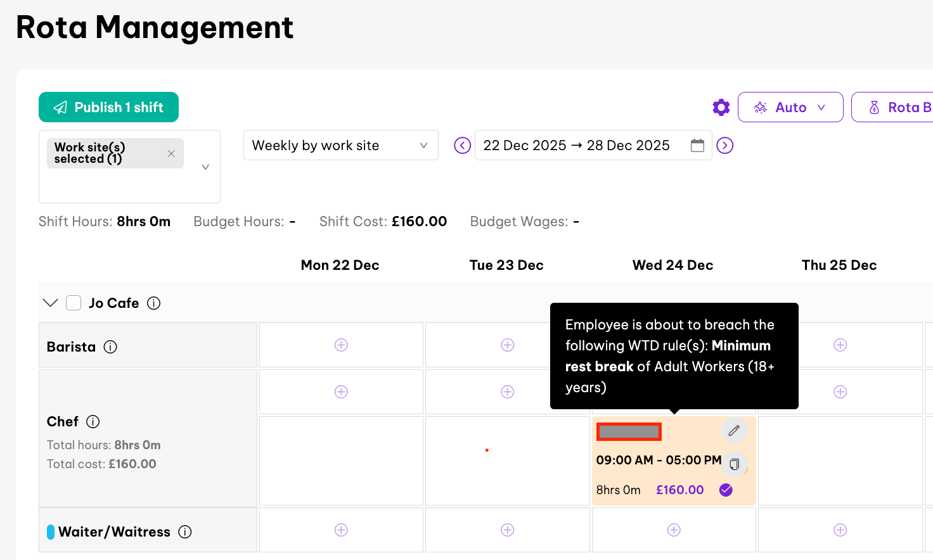Open the date range calendar icon
The height and width of the screenshot is (560, 933).
point(697,146)
